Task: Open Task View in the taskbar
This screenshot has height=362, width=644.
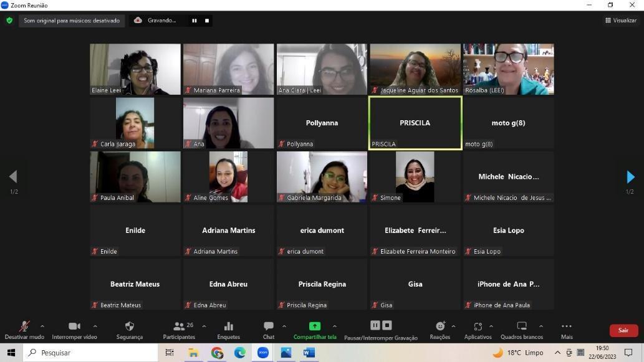Action: 169,353
